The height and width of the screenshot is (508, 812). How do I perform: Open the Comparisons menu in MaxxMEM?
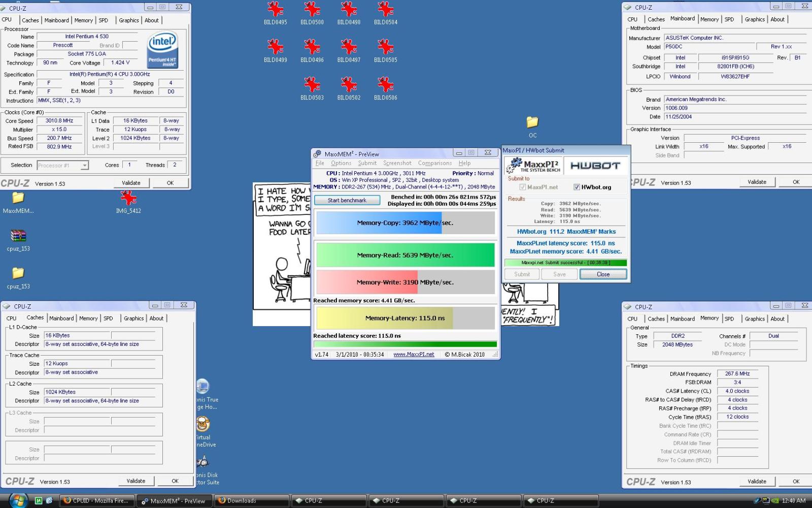click(x=435, y=163)
